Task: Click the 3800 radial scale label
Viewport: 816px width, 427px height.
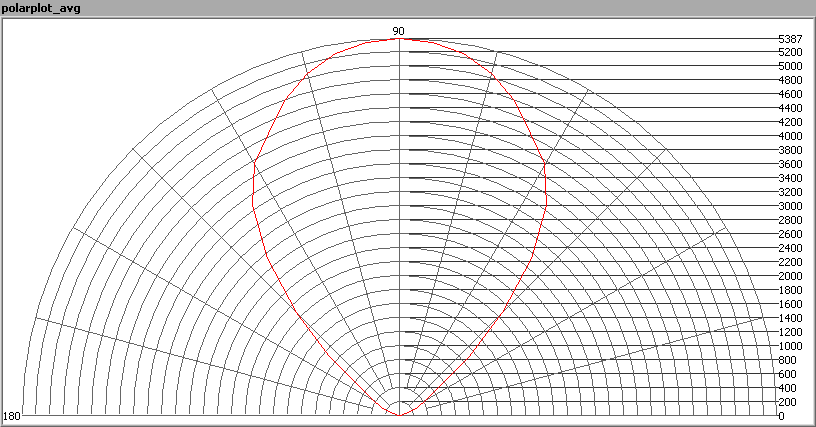Action: pyautogui.click(x=789, y=150)
